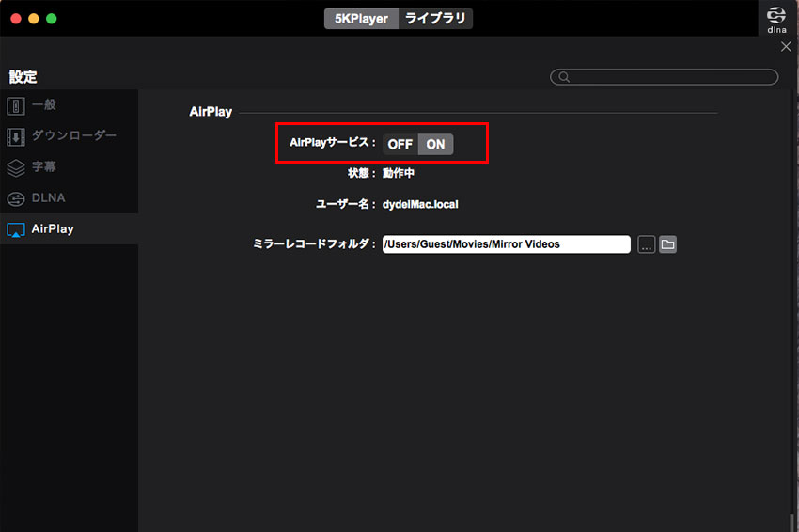Browse for folder with the ... button
This screenshot has height=532, width=799.
pyautogui.click(x=646, y=244)
